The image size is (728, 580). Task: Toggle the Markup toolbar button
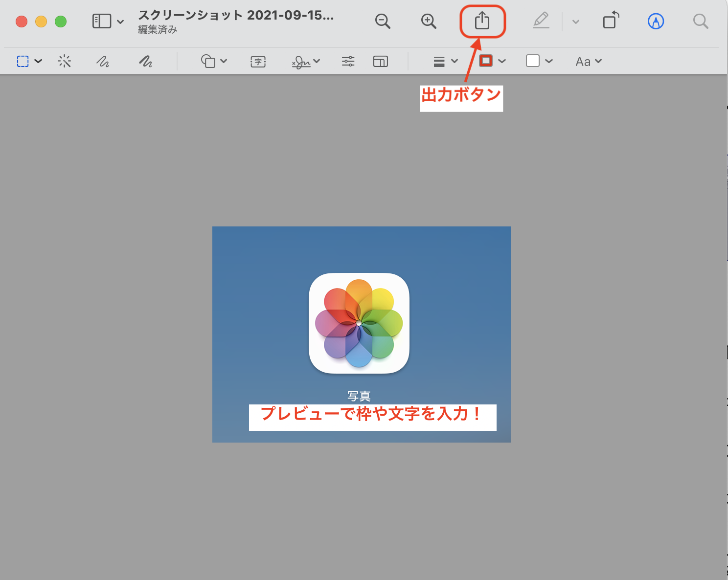click(656, 21)
